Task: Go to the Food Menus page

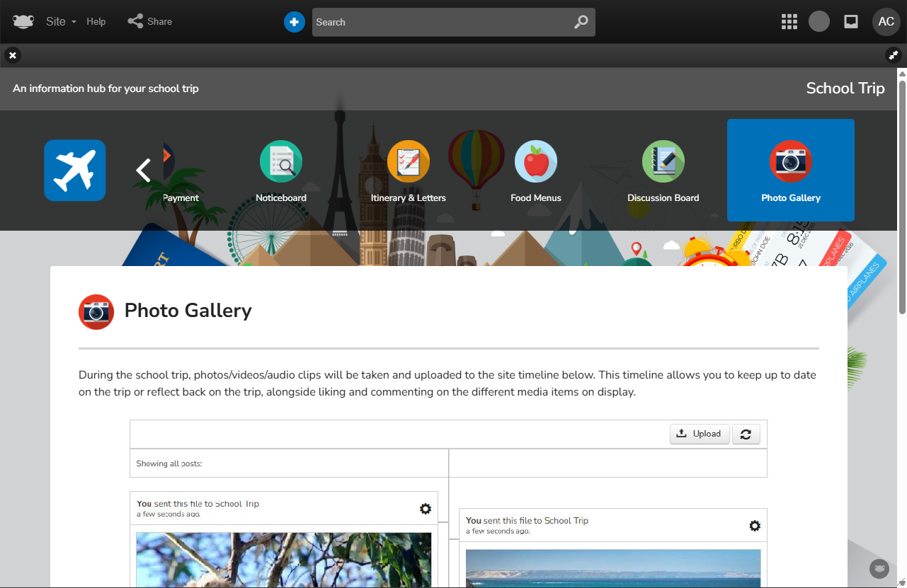Action: [x=536, y=171]
